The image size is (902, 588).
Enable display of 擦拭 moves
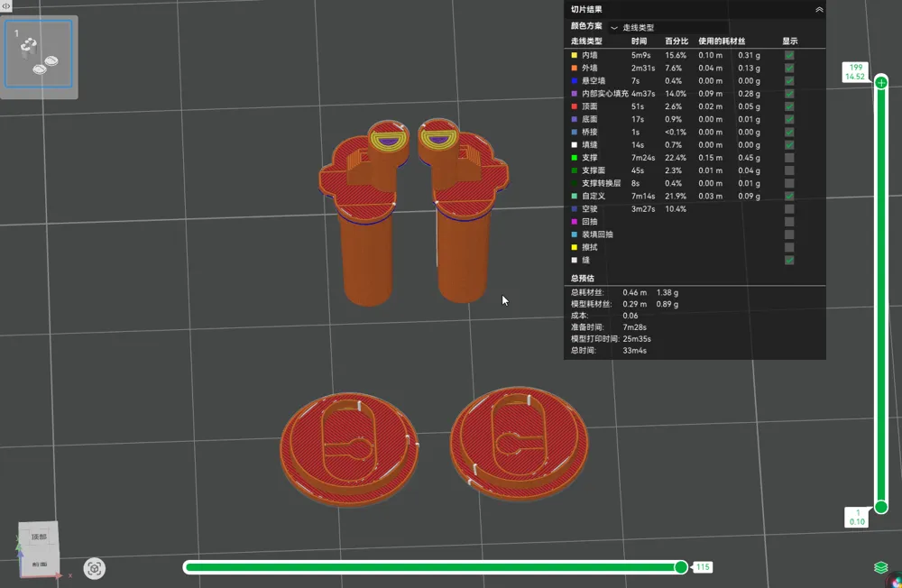789,247
